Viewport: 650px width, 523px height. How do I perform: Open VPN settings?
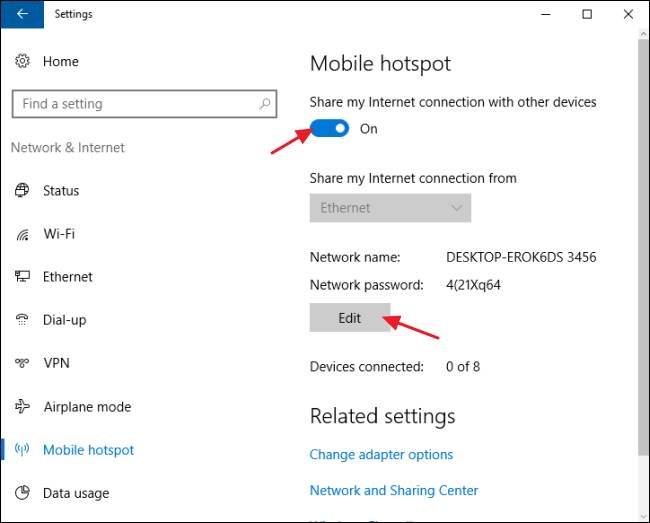[x=57, y=363]
